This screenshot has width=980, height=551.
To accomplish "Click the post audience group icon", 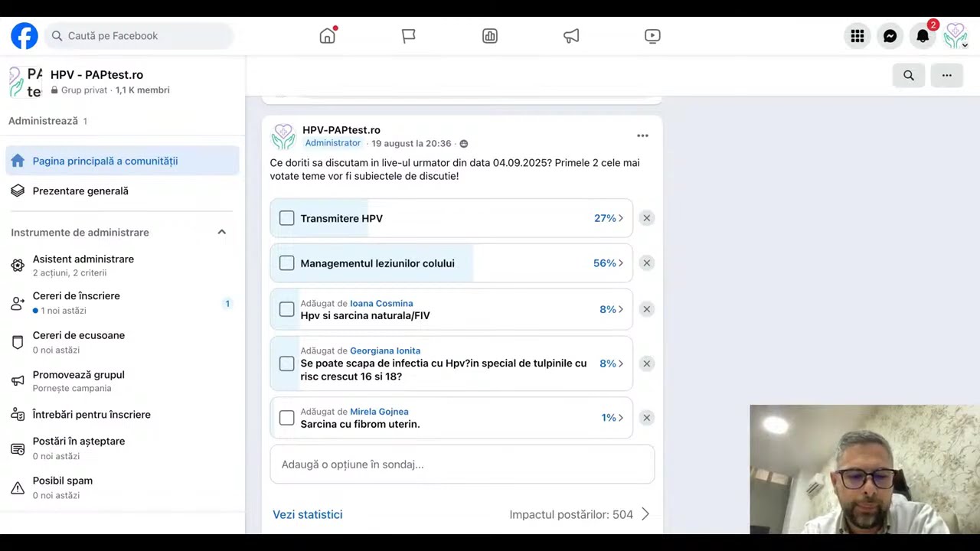I will 463,144.
